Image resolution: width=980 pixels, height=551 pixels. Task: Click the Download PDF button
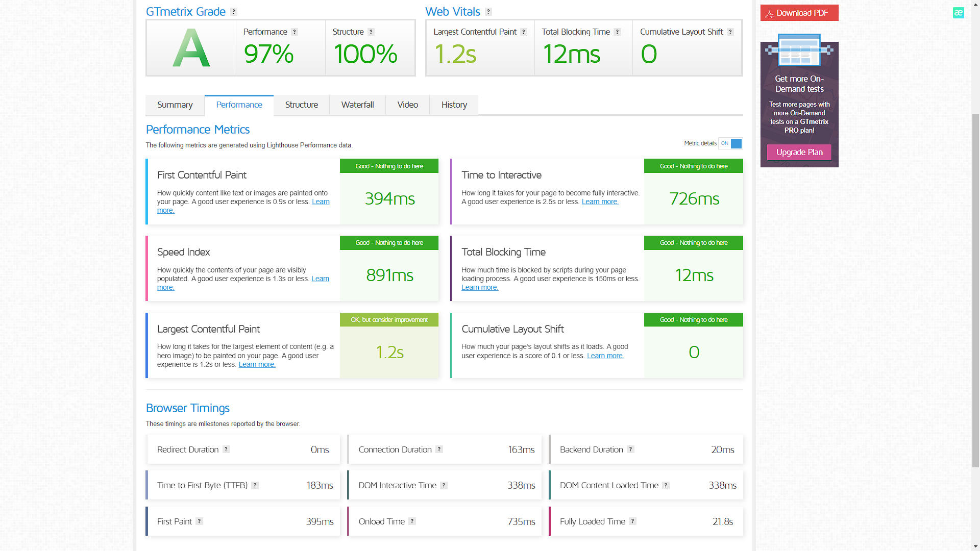click(x=799, y=13)
